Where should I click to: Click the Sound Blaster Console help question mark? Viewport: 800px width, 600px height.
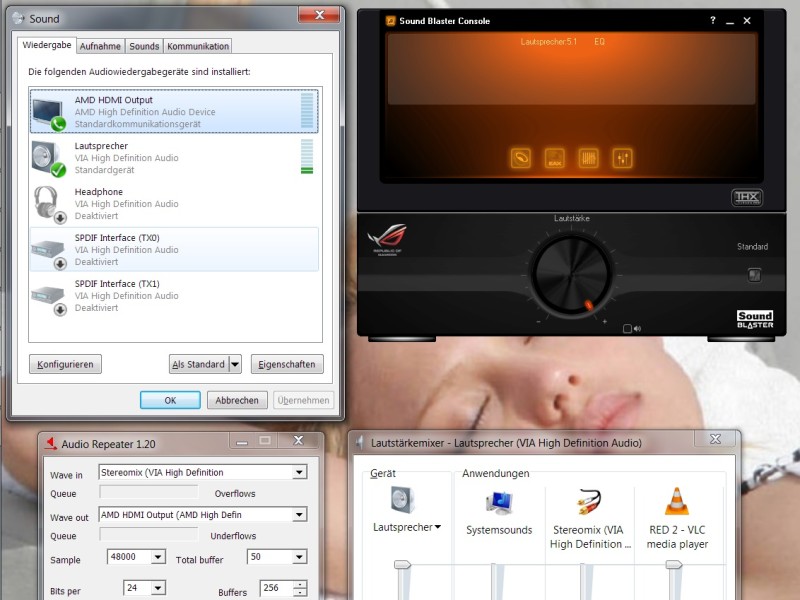click(x=713, y=20)
